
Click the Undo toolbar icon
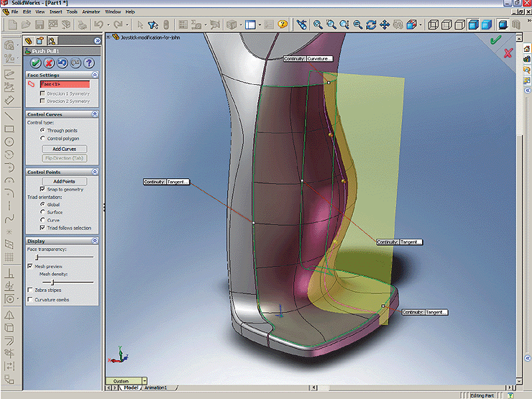click(x=98, y=24)
